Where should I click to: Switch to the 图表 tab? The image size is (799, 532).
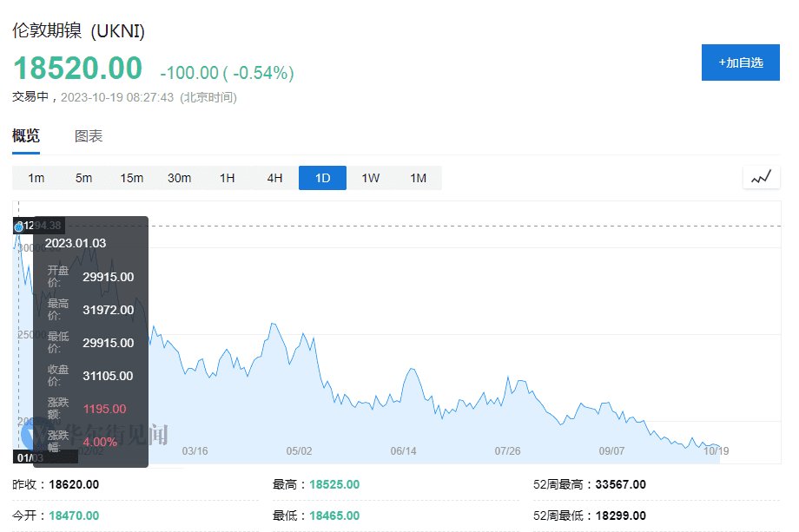(89, 136)
